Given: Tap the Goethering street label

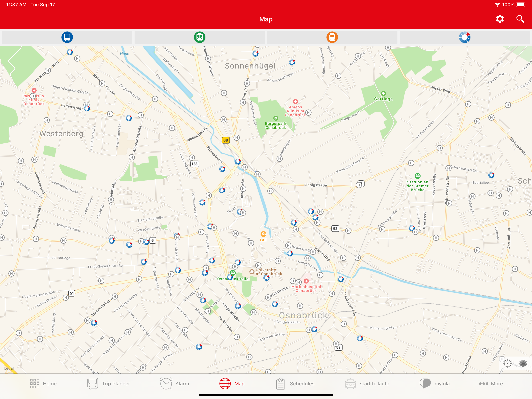Looking at the screenshot, I should [x=322, y=254].
